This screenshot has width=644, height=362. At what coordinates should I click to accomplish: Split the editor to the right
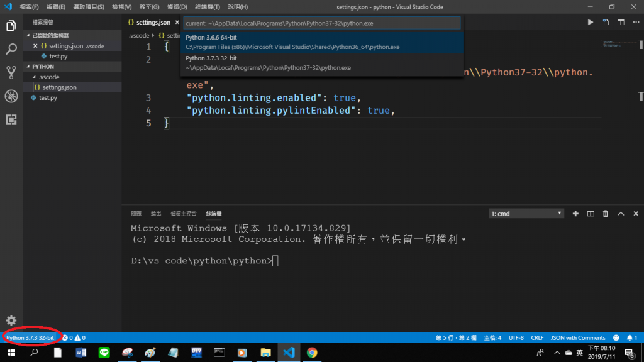pos(621,22)
